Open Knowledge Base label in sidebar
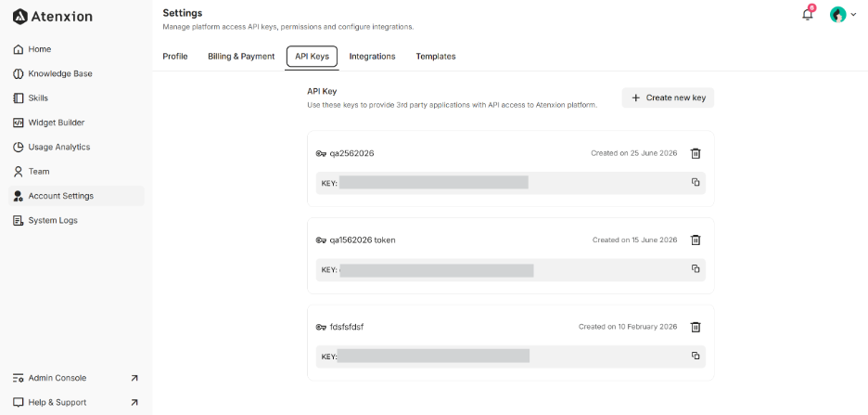The width and height of the screenshot is (868, 415). 60,73
